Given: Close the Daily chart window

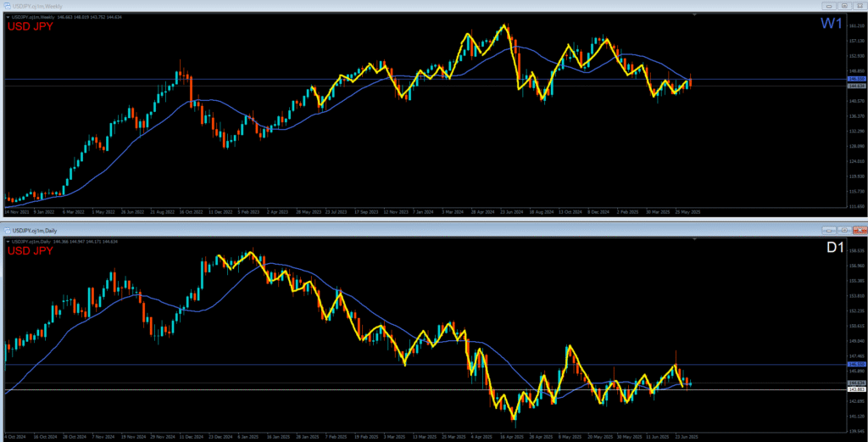Looking at the screenshot, I should [x=860, y=230].
